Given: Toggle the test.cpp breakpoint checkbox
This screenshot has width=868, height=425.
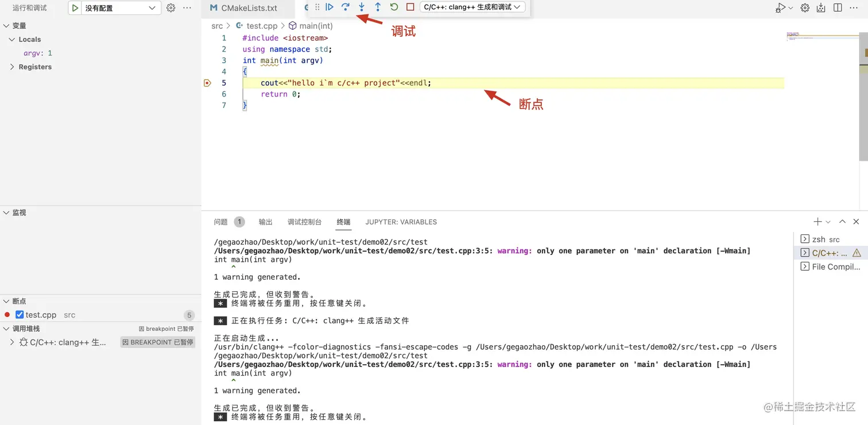Looking at the screenshot, I should pyautogui.click(x=20, y=315).
